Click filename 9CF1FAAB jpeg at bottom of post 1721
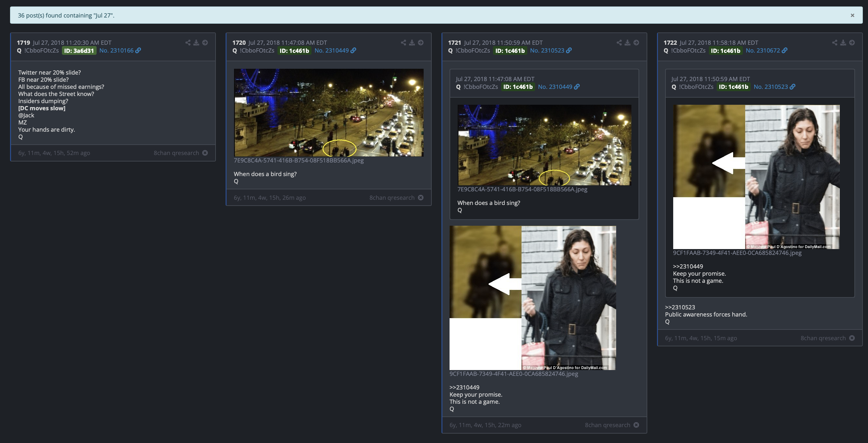Screen dimensions: 868x443 (x=513, y=374)
